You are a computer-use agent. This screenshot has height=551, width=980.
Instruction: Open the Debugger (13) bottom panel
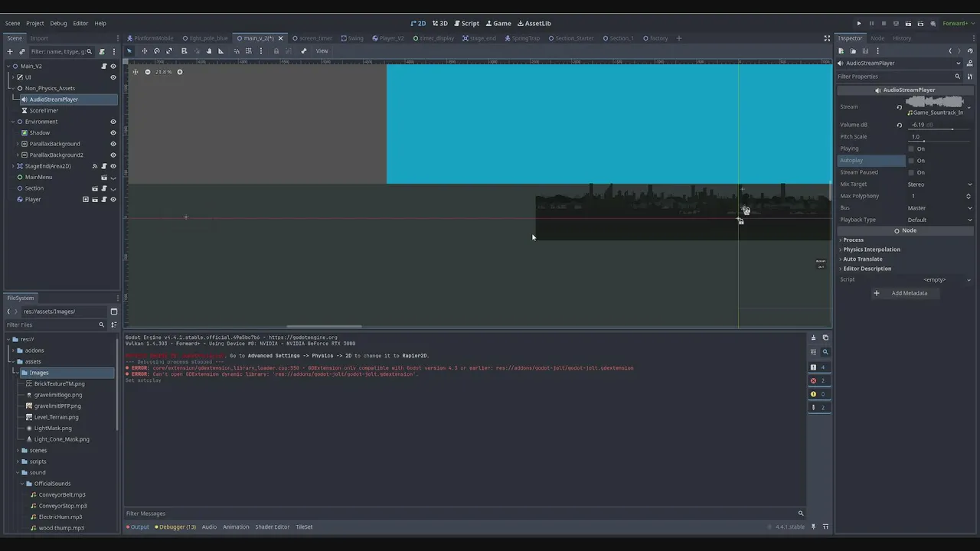tap(175, 527)
